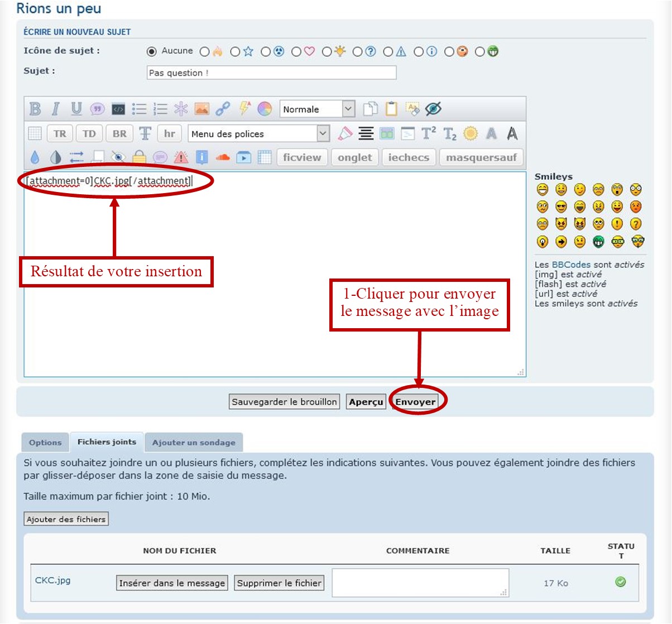The width and height of the screenshot is (672, 624).
Task: Expand the 'Menu des polices' dropdown
Action: point(259,133)
